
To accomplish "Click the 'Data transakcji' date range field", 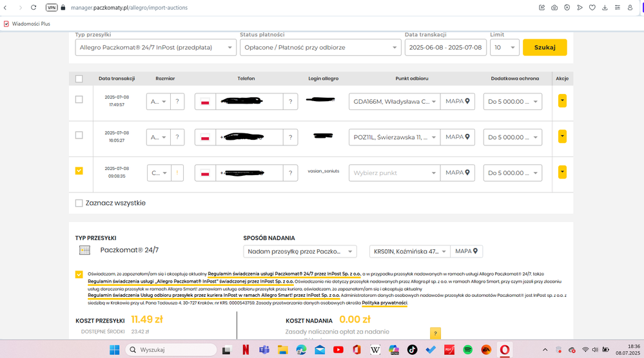I will [445, 48].
